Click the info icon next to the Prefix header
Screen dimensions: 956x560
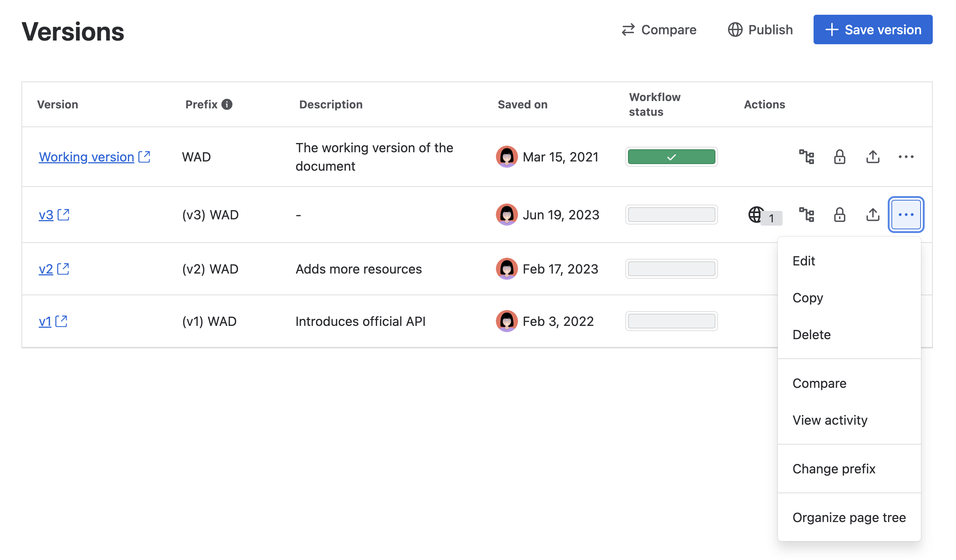point(228,104)
